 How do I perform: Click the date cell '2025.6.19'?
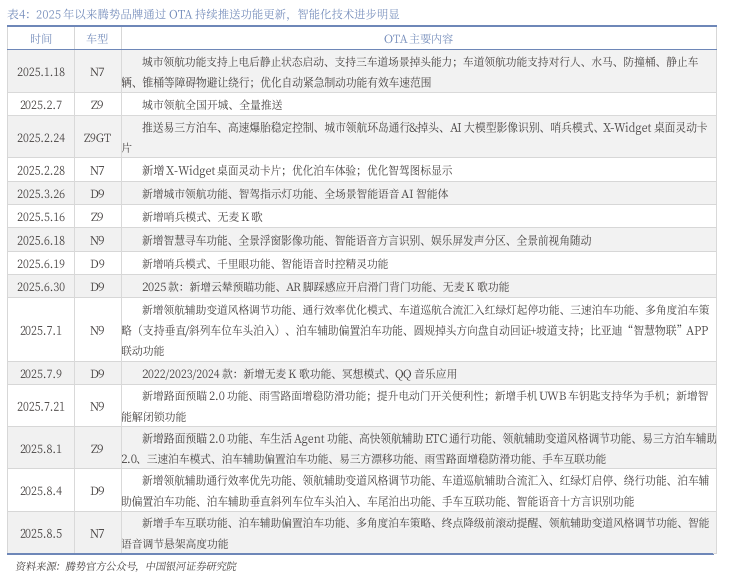tap(41, 264)
